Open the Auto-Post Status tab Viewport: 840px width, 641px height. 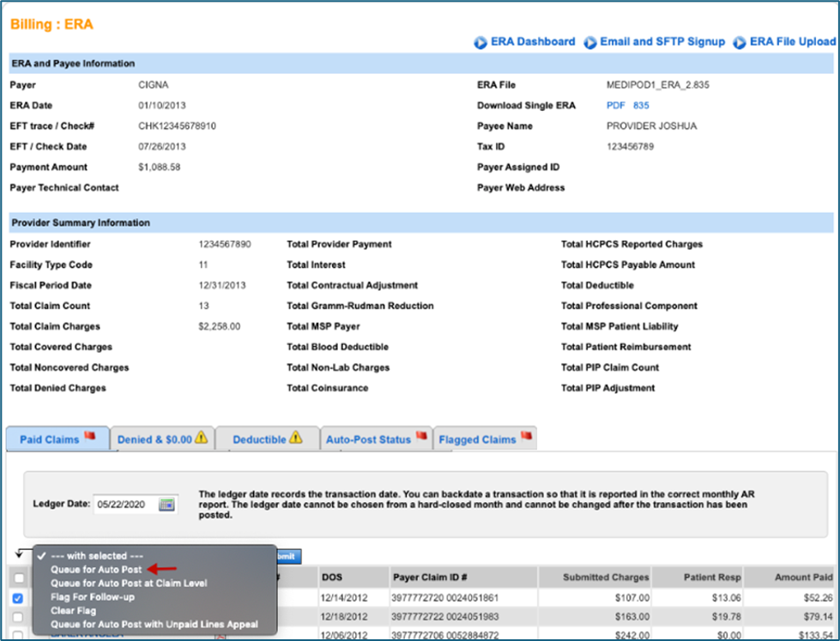pyautogui.click(x=368, y=439)
